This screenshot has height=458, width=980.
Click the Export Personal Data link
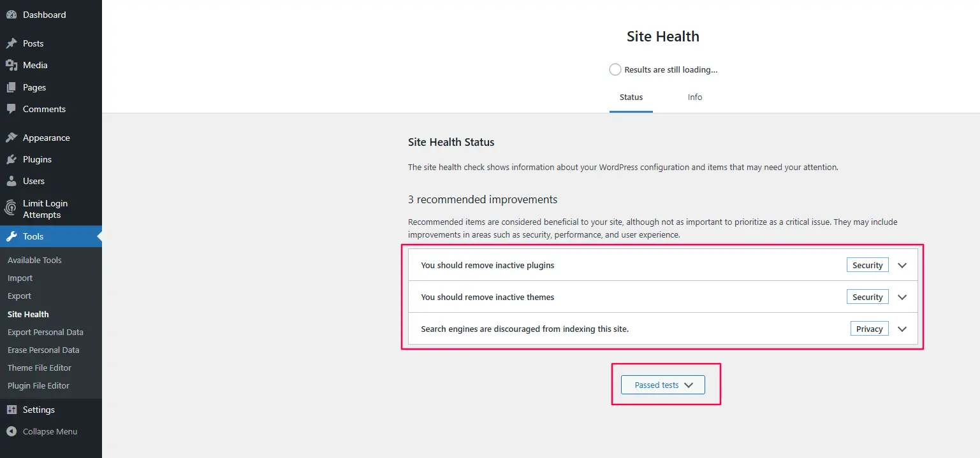[x=46, y=332]
